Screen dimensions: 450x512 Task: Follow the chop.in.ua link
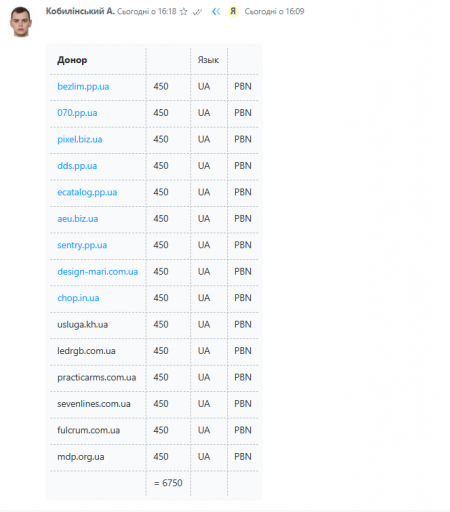(78, 298)
